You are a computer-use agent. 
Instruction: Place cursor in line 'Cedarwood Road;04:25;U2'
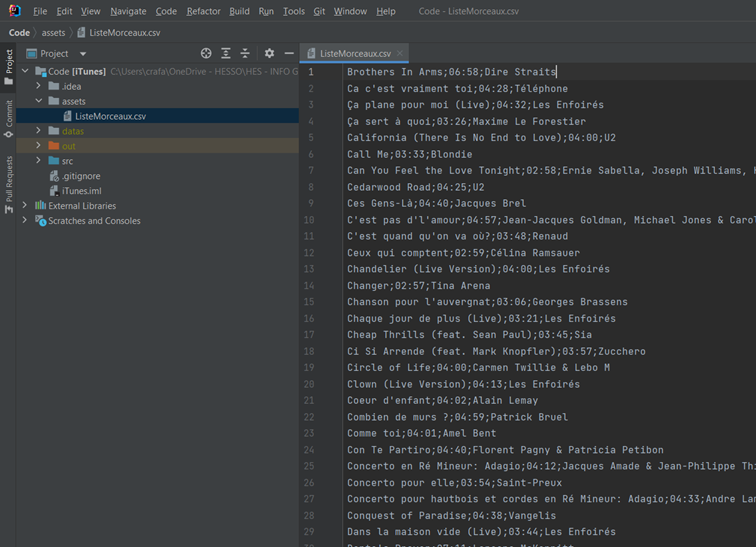pyautogui.click(x=416, y=187)
